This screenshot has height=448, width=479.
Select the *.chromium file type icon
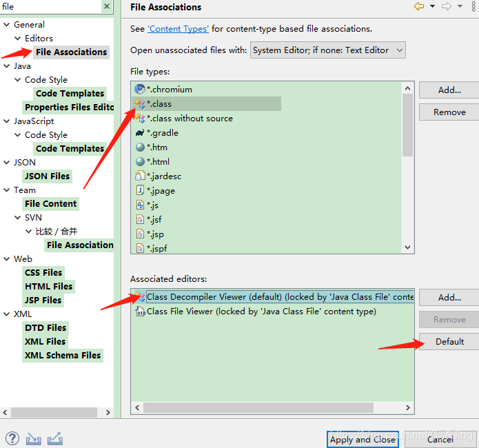coord(140,89)
